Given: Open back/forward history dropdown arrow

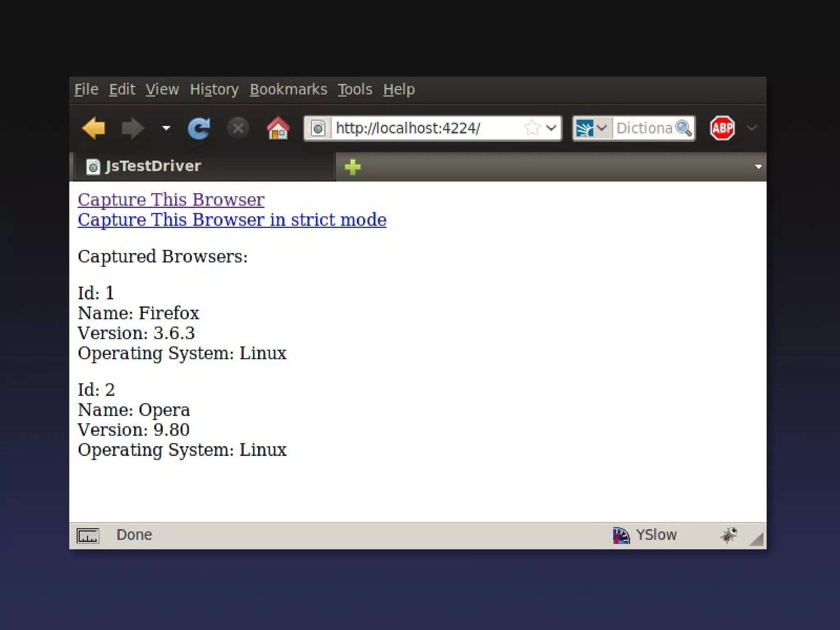Looking at the screenshot, I should pyautogui.click(x=166, y=128).
